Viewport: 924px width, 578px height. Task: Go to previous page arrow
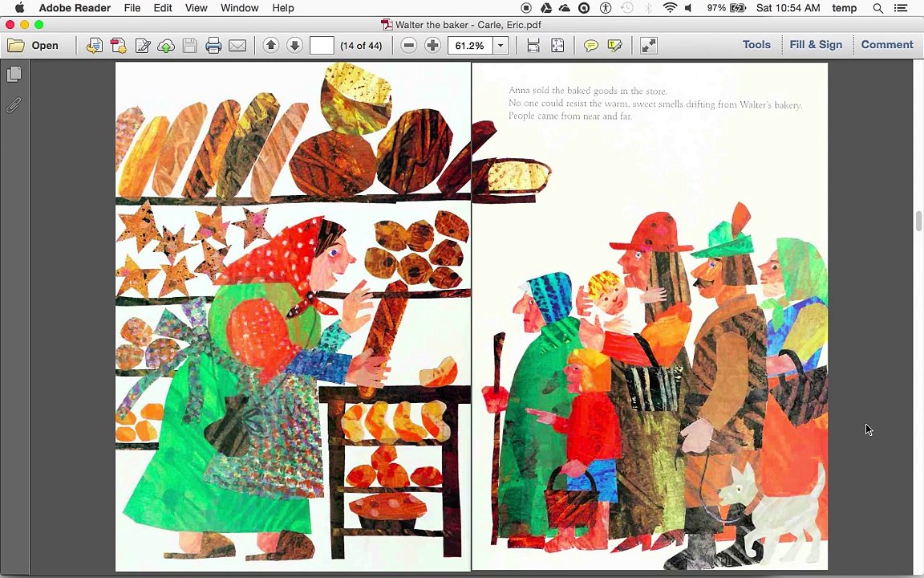click(271, 46)
